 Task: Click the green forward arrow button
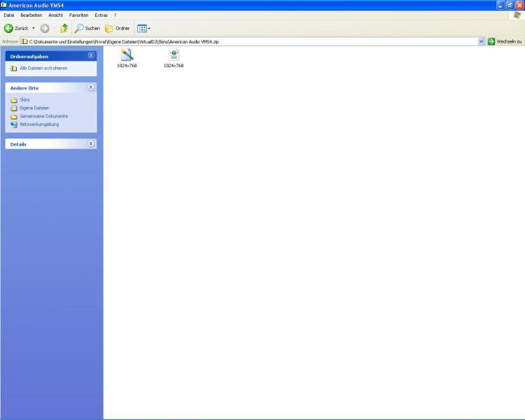(45, 29)
